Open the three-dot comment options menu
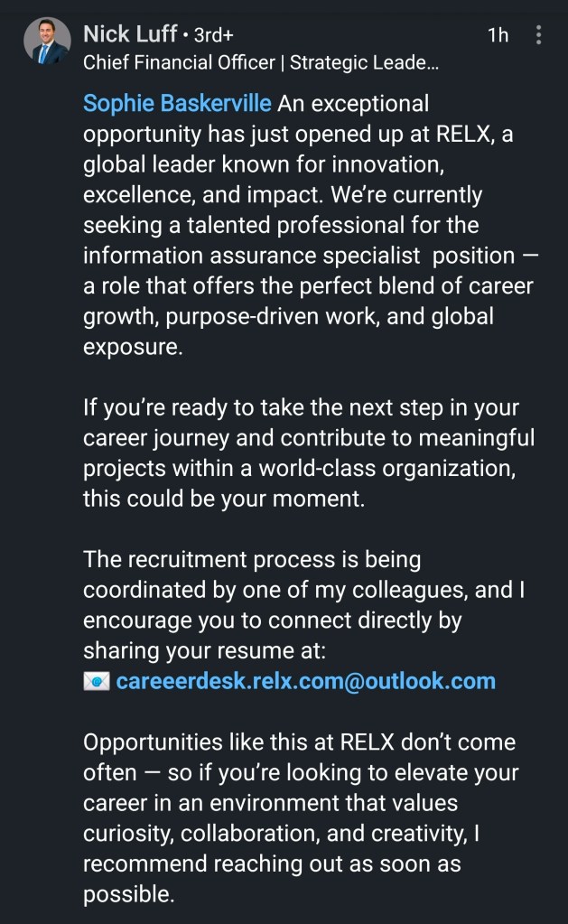The image size is (568, 924). click(x=539, y=35)
